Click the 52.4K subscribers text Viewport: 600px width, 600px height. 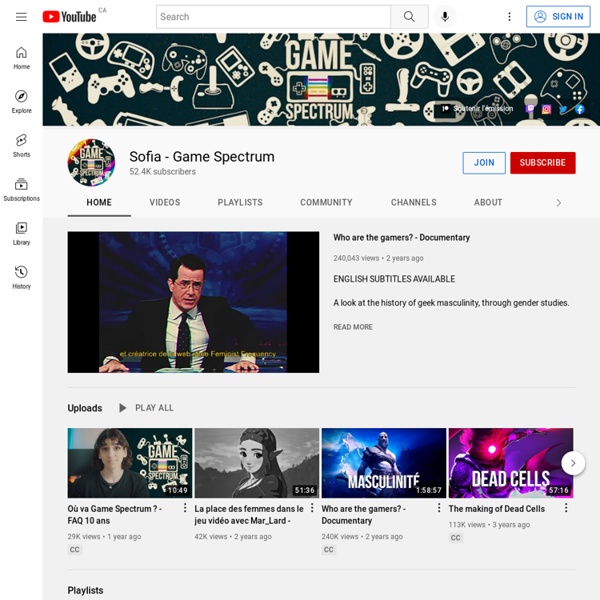162,171
